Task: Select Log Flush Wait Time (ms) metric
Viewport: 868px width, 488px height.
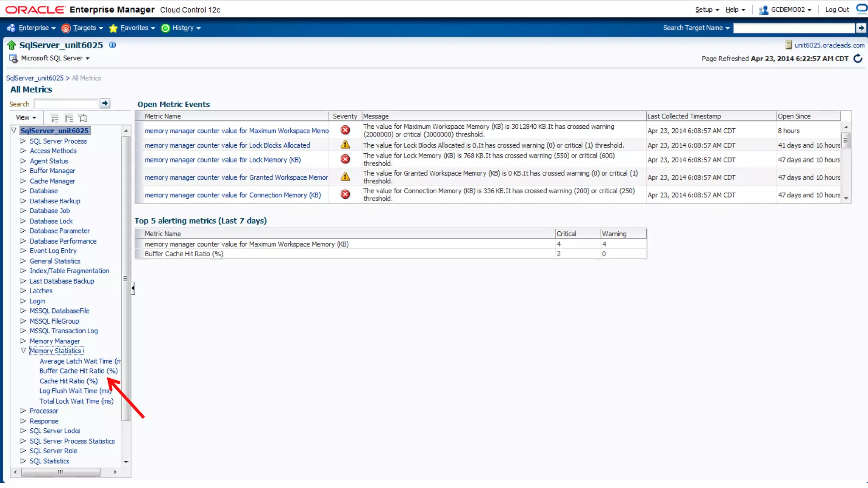Action: (75, 391)
